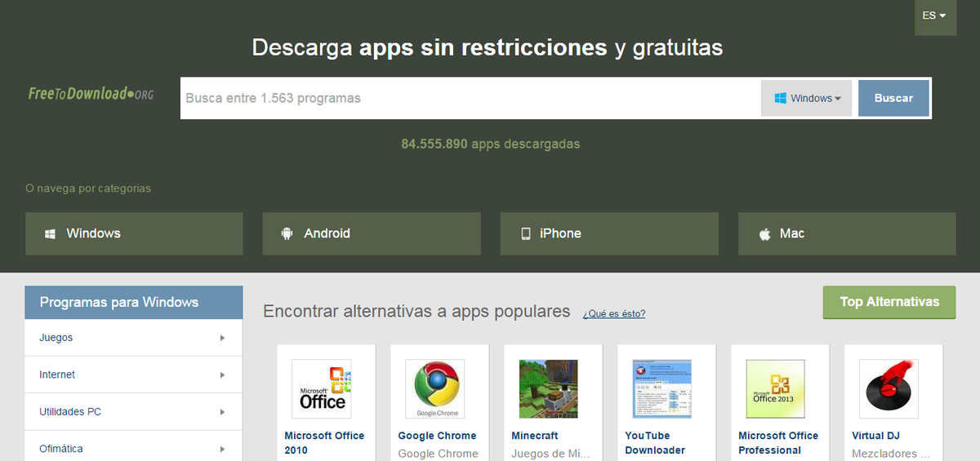The width and height of the screenshot is (980, 461).
Task: Click the Windows logo in platform dropdown
Action: coord(781,98)
